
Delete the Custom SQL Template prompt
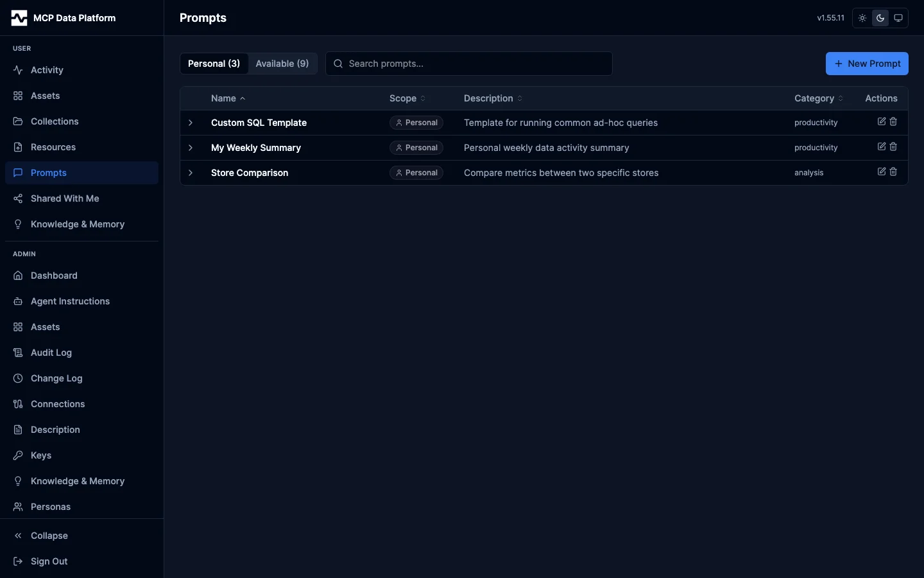(893, 122)
